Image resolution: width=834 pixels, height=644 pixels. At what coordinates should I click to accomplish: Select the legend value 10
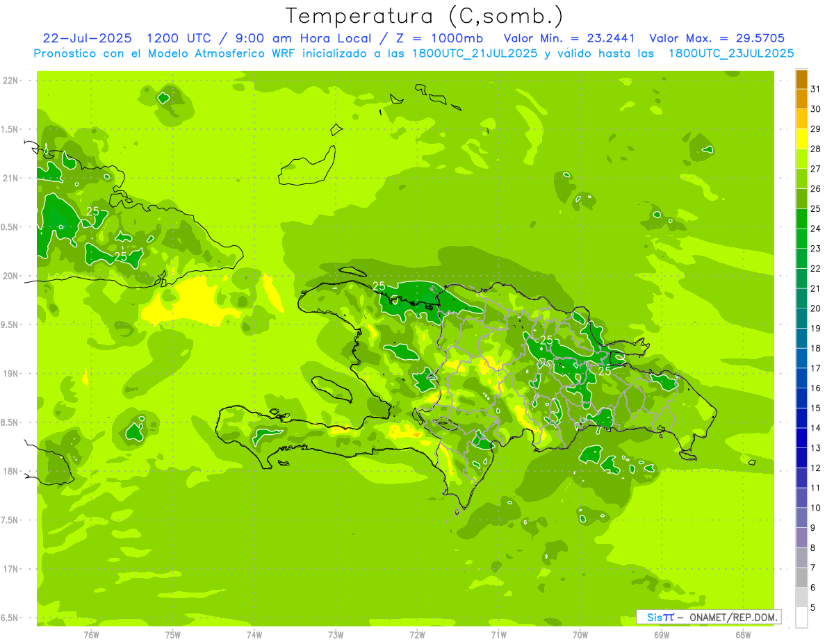[x=815, y=508]
